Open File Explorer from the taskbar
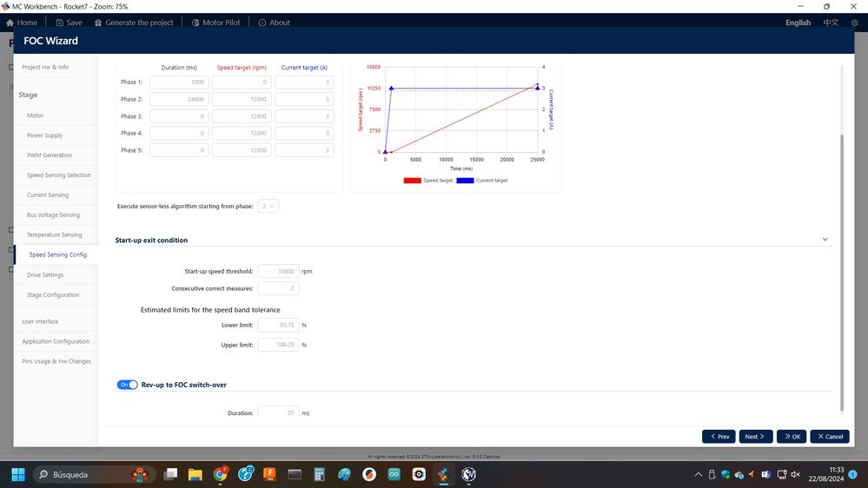This screenshot has height=488, width=868. pyautogui.click(x=195, y=475)
